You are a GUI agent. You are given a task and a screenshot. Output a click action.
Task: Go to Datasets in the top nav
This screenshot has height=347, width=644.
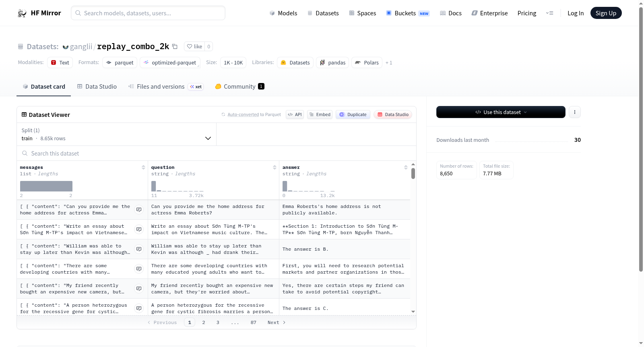[x=323, y=13]
